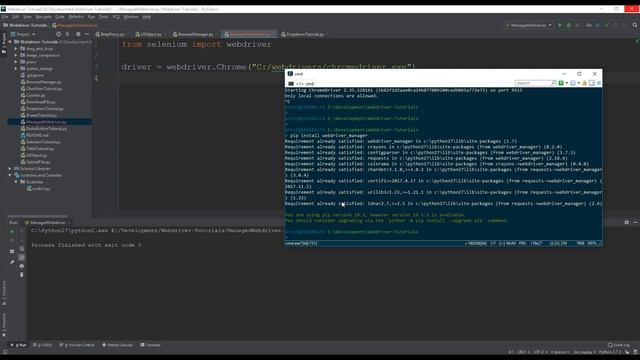Toggle soft-wrap in Run panel toolbar
640x360 pixels.
click(x=22, y=249)
